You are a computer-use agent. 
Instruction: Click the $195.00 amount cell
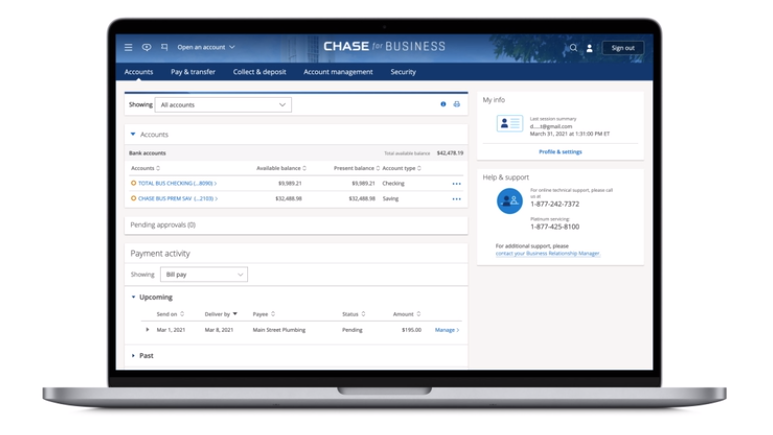point(412,330)
